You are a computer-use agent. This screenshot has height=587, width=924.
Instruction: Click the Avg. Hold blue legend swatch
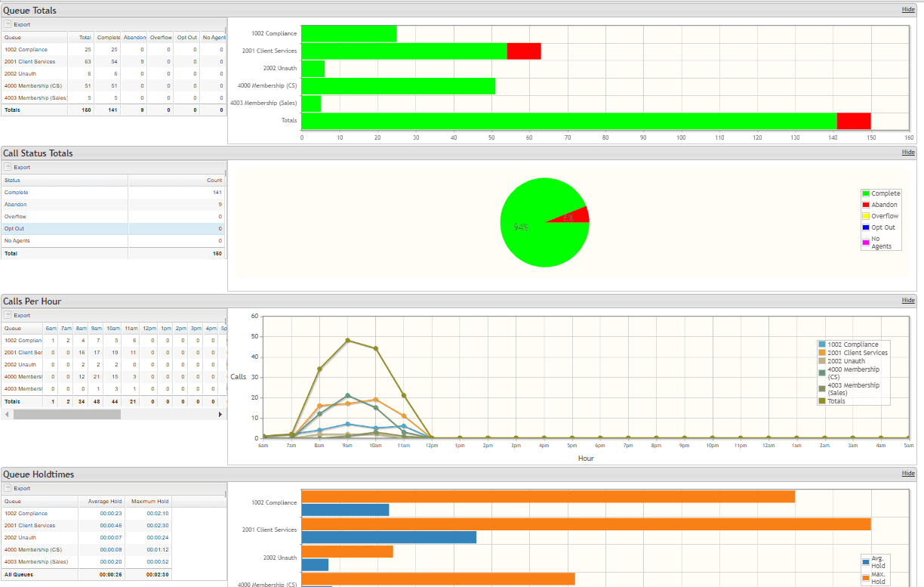coord(866,561)
